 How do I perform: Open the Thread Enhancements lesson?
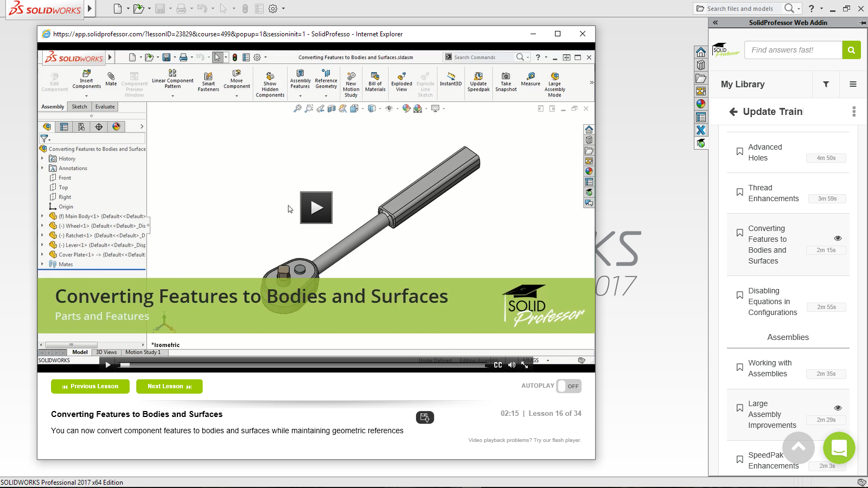[x=773, y=193]
